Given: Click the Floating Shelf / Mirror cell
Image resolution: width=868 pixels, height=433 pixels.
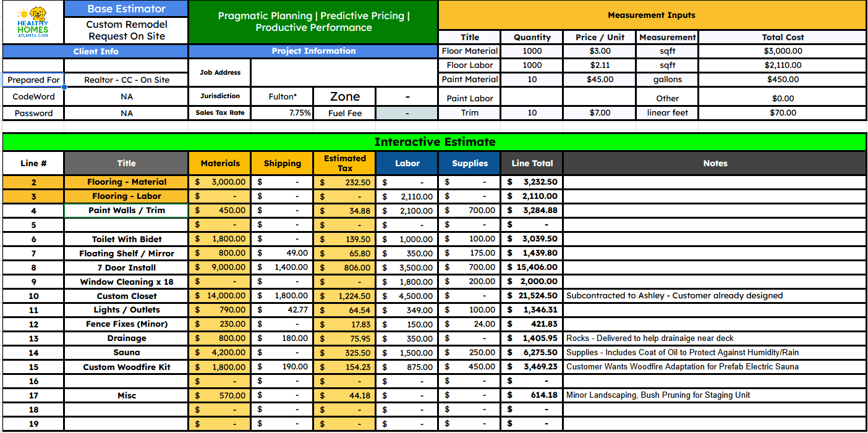Looking at the screenshot, I should pos(127,253).
